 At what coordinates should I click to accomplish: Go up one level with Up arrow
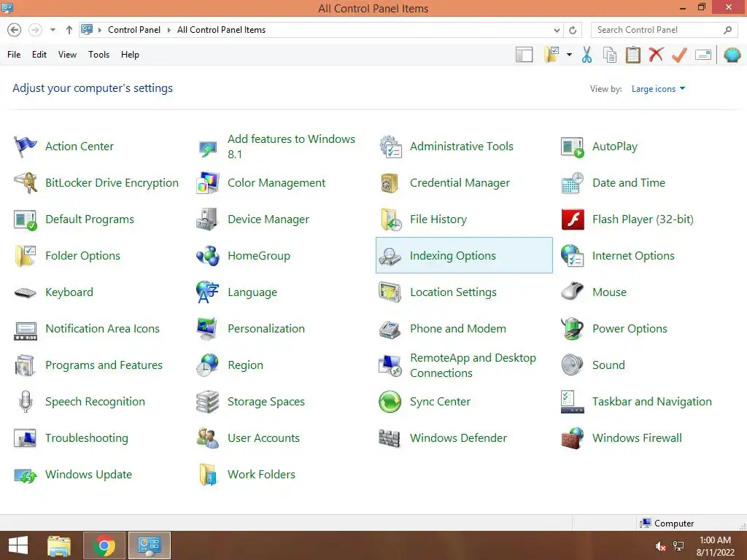(x=69, y=30)
